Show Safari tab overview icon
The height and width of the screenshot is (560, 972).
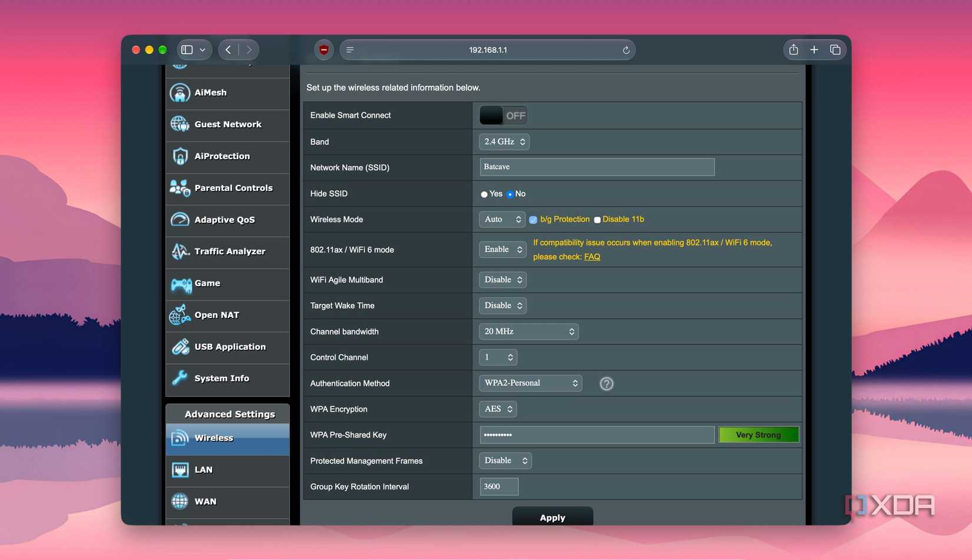tap(835, 50)
